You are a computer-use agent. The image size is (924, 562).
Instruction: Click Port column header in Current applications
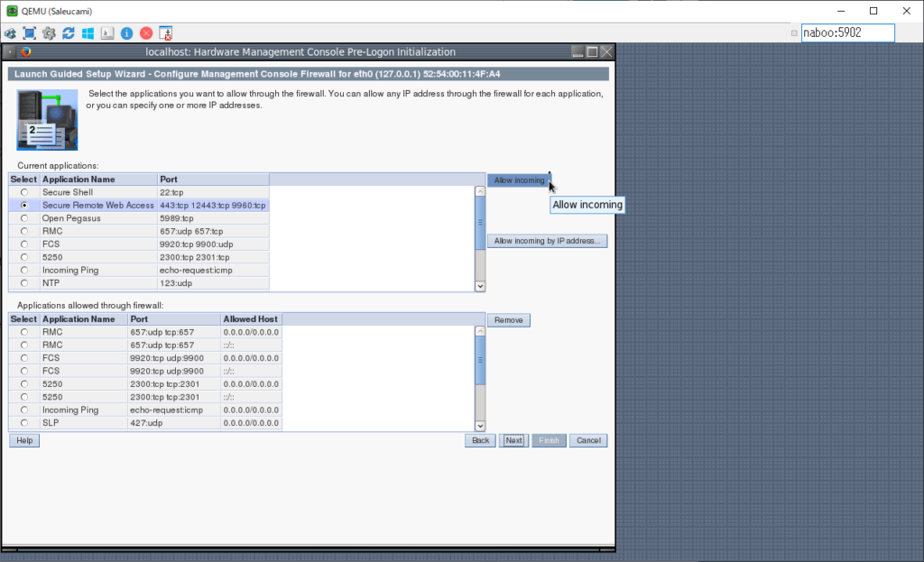click(213, 180)
